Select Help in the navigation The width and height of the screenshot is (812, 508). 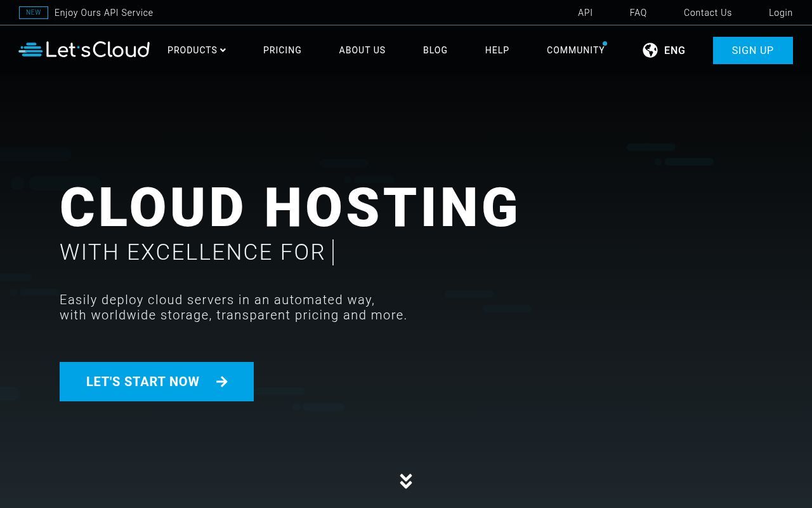pyautogui.click(x=497, y=50)
